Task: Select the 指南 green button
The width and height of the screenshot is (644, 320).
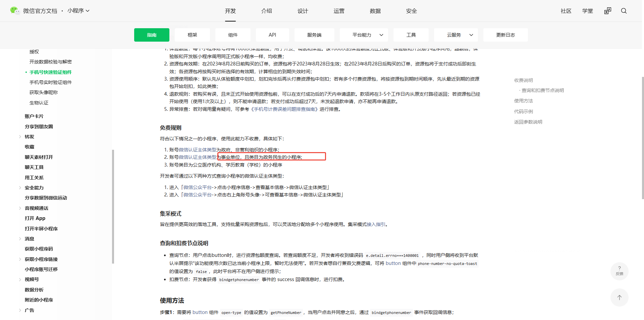Action: [152, 35]
